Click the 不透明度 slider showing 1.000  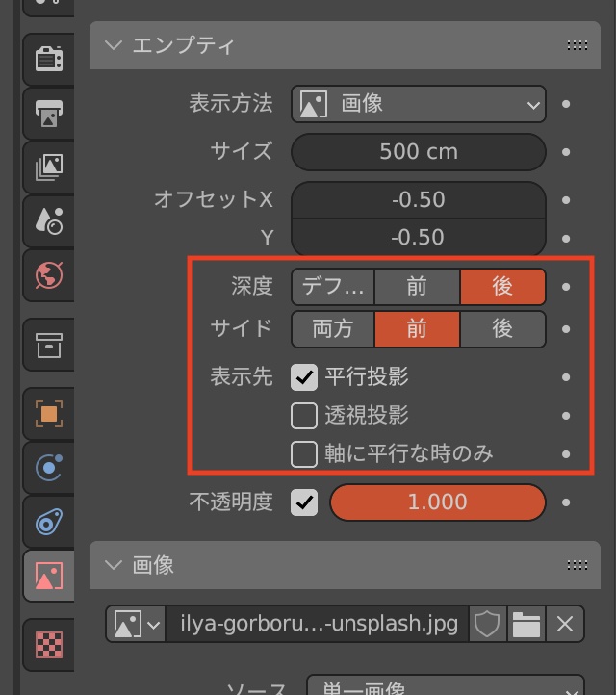point(437,502)
